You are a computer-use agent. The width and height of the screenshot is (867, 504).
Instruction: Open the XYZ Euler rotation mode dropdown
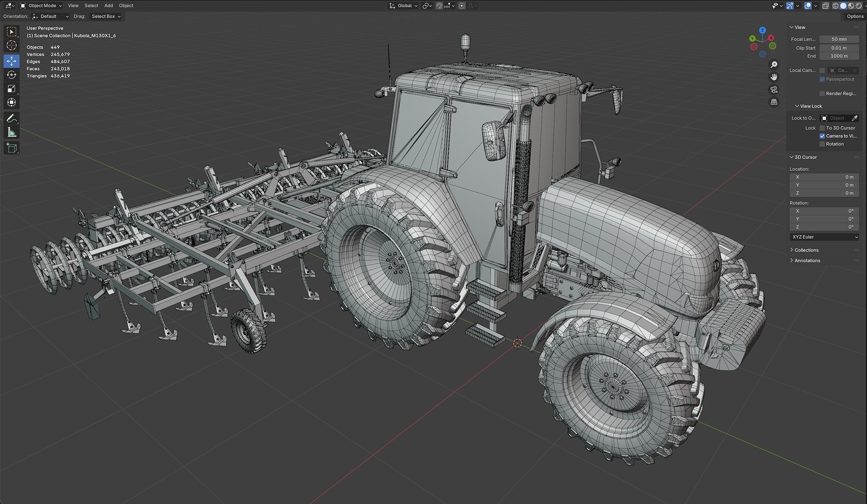click(824, 237)
